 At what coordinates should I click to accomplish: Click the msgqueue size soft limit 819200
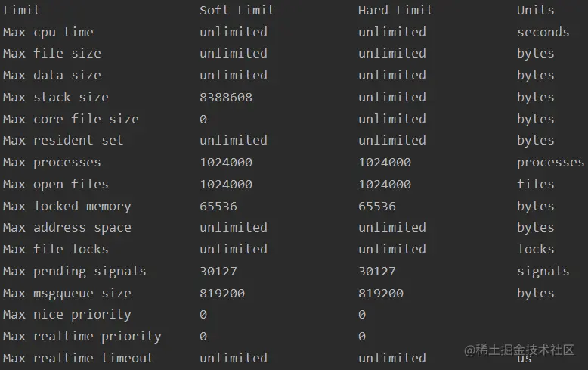tap(222, 293)
